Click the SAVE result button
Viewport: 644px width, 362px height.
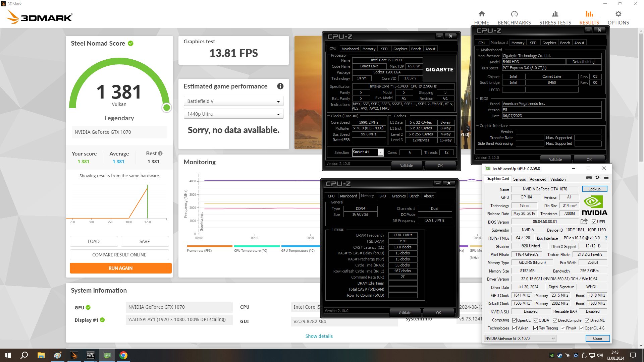point(145,241)
